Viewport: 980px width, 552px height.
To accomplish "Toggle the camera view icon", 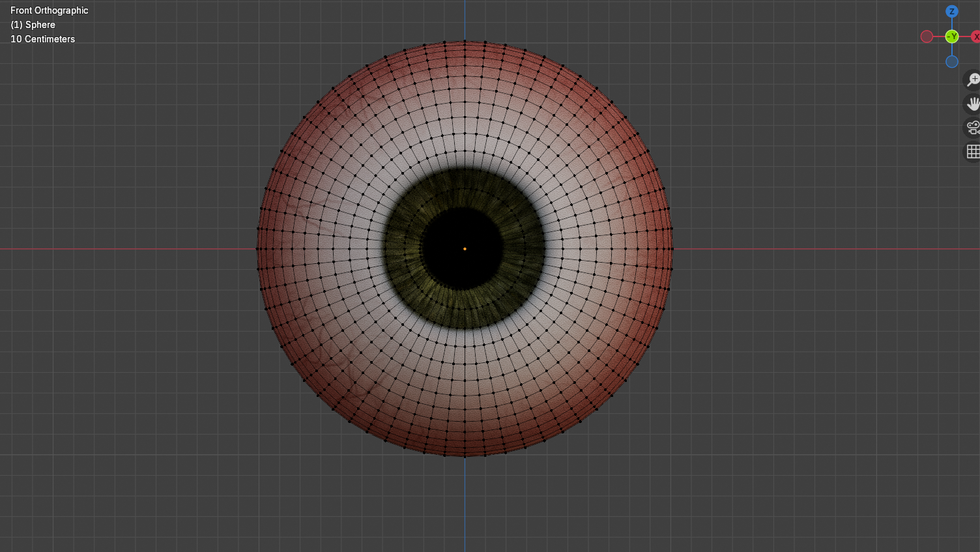I will [973, 128].
